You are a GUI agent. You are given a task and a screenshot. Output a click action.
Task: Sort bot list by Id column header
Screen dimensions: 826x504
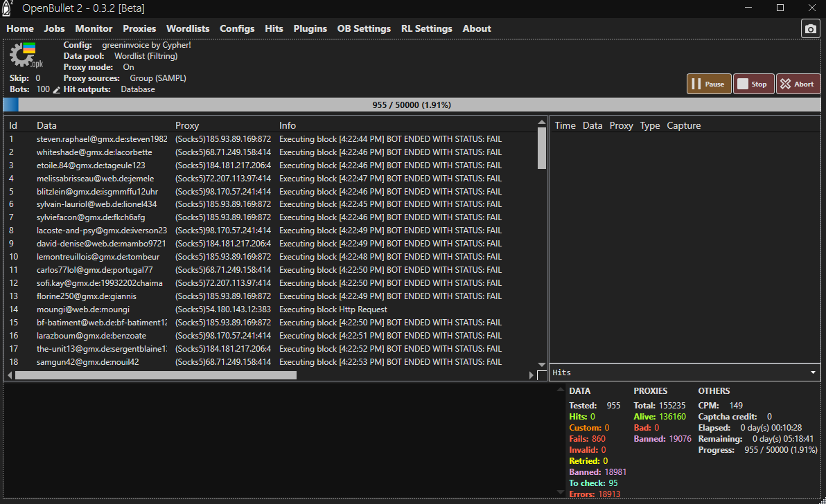(x=12, y=125)
